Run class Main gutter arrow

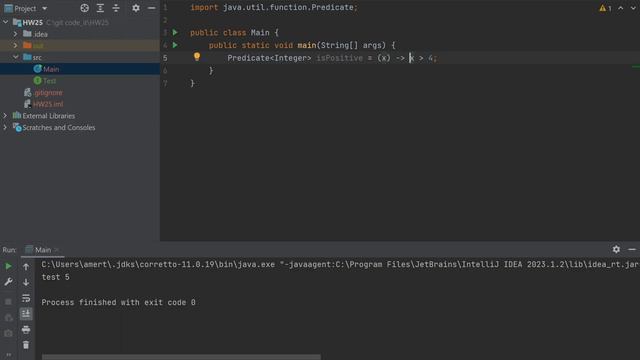coord(175,32)
